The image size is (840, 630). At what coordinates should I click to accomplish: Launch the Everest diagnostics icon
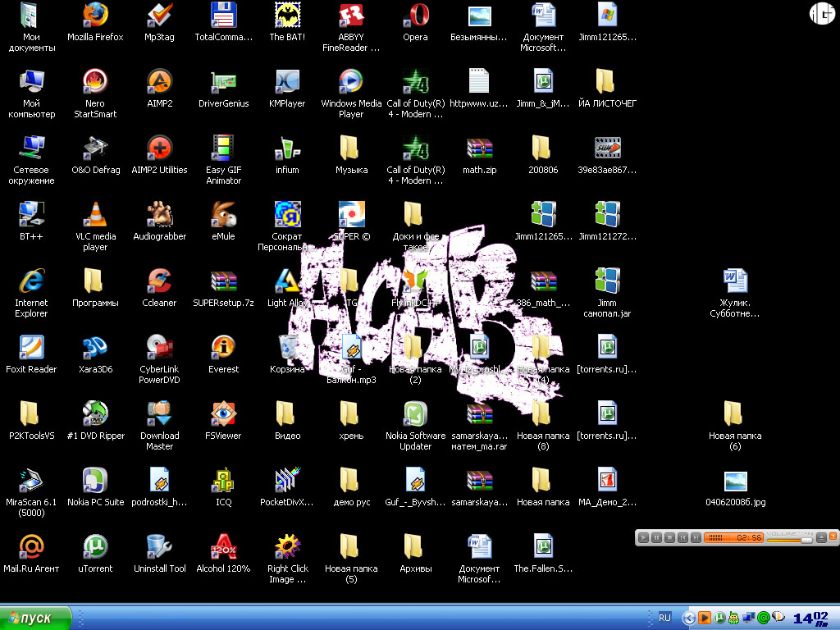pos(223,354)
